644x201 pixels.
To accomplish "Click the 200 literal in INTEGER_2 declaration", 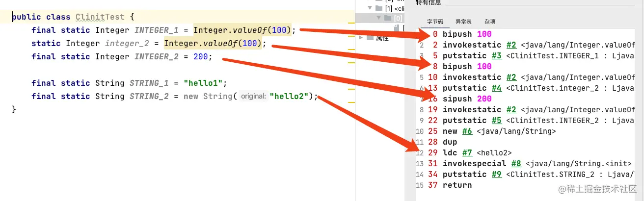I will [x=201, y=56].
